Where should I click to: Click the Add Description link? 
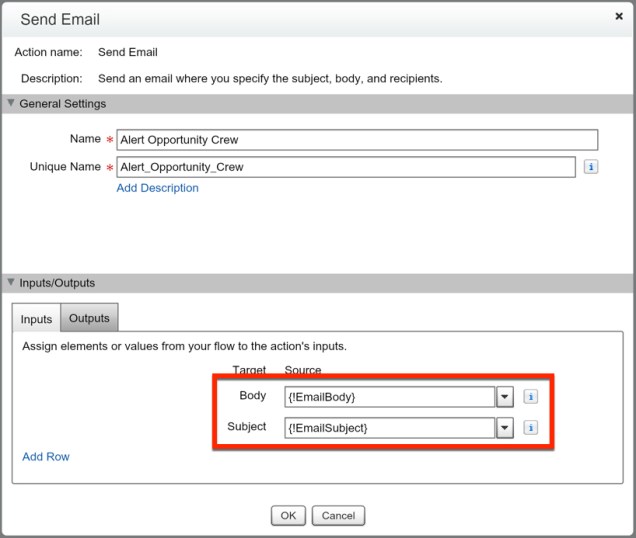click(157, 188)
